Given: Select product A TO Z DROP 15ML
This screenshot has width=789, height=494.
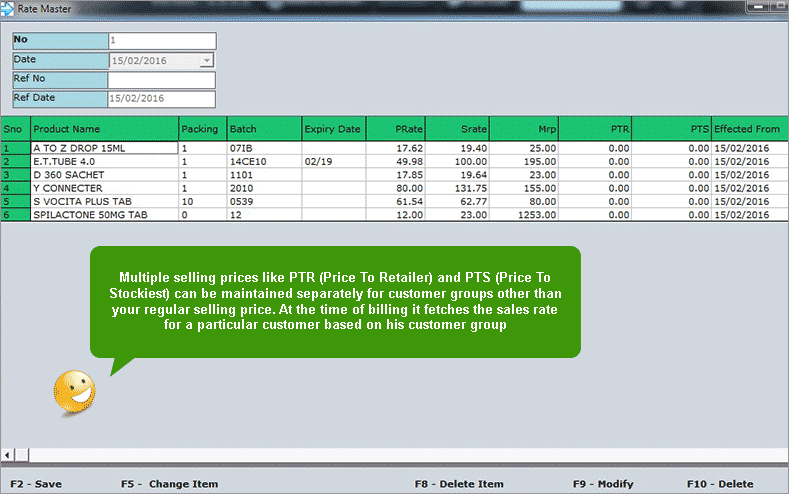Looking at the screenshot, I should [105, 148].
